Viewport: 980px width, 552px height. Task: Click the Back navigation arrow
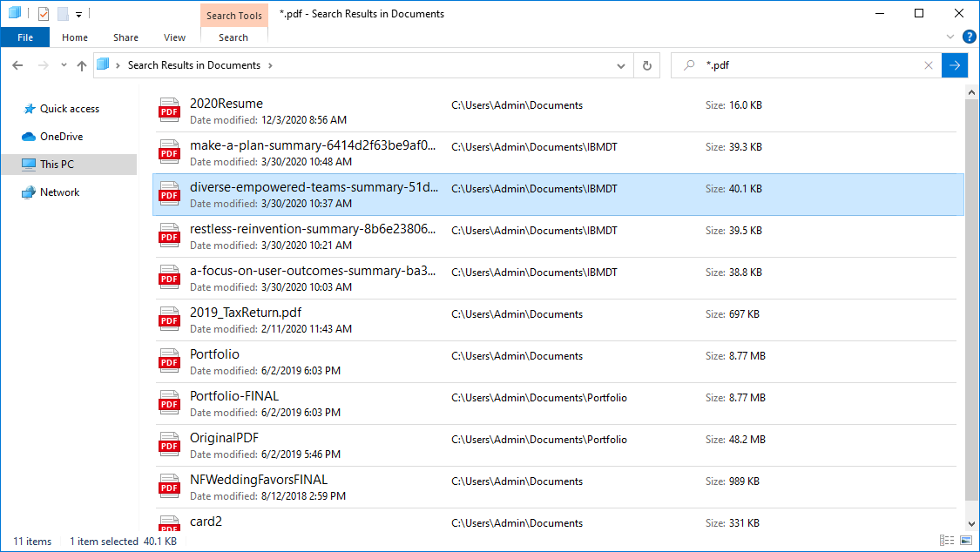coord(18,65)
